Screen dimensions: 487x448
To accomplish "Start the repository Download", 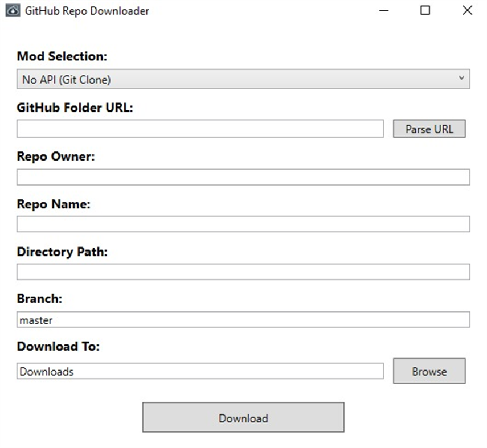I will (x=243, y=417).
